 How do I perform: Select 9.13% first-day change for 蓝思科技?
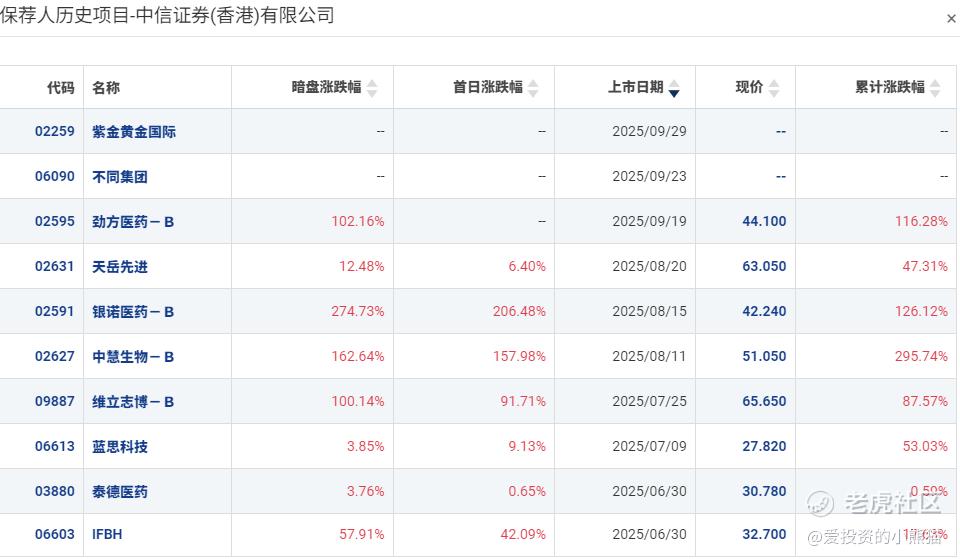tap(527, 446)
